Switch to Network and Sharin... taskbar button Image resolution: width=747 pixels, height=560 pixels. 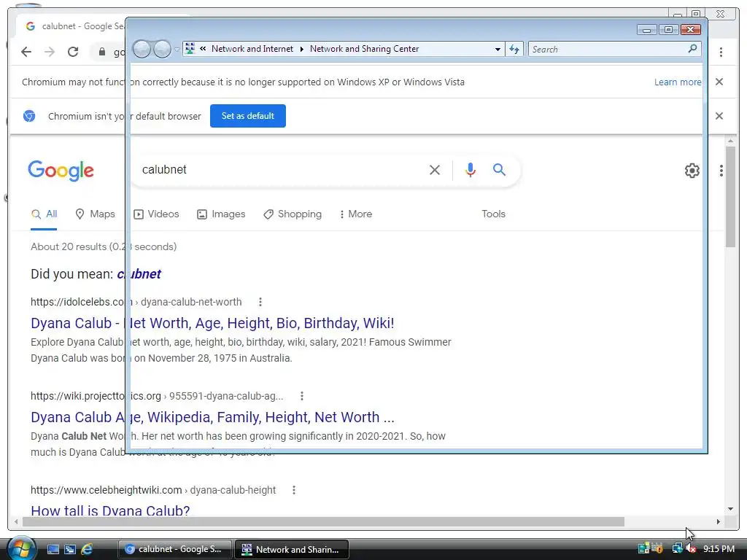(292, 550)
